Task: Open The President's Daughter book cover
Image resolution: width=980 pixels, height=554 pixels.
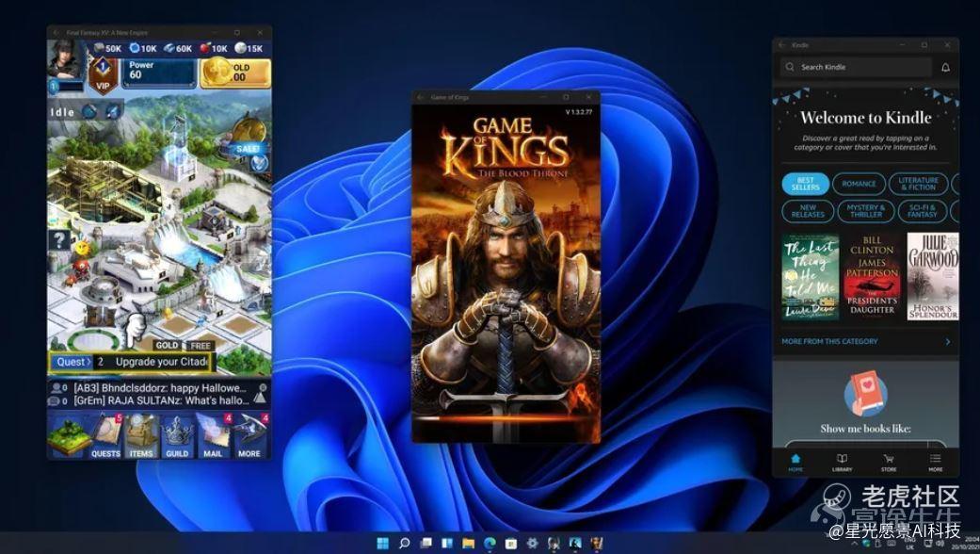Action: (872, 276)
